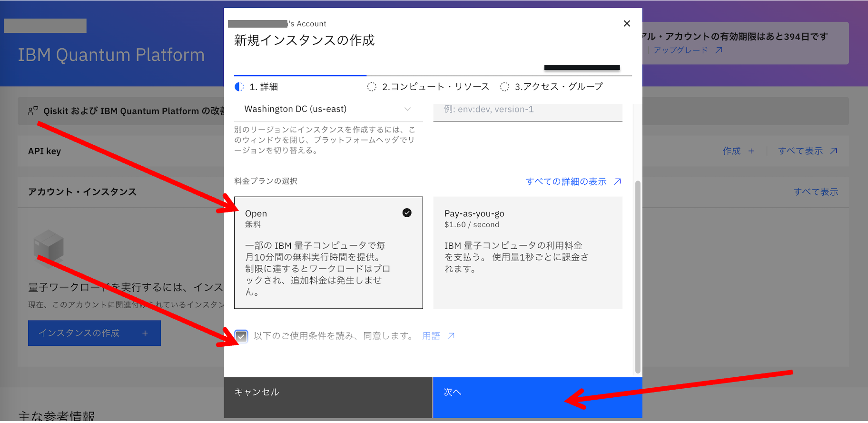
Task: Select the Open free plan card
Action: click(328, 252)
